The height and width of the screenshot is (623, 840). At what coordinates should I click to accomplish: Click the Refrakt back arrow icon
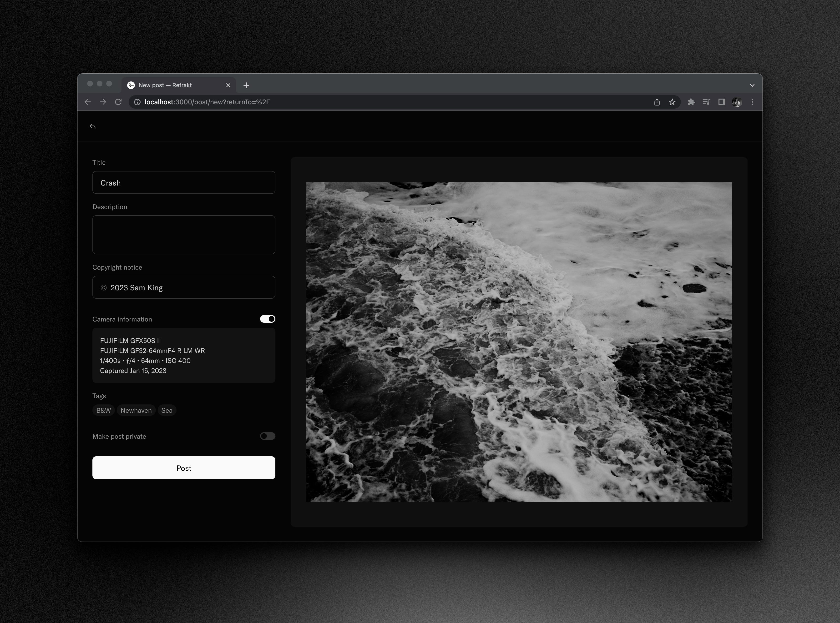(92, 126)
